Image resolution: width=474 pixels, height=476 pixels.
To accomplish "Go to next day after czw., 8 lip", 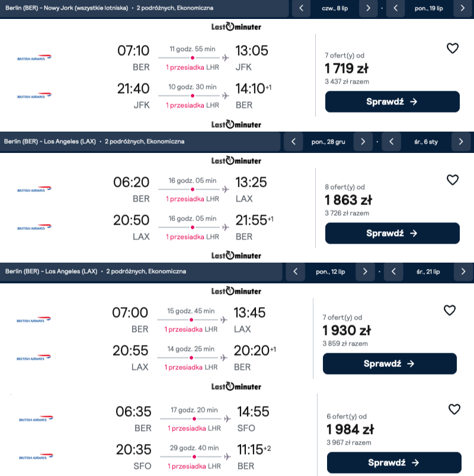I will tap(368, 8).
